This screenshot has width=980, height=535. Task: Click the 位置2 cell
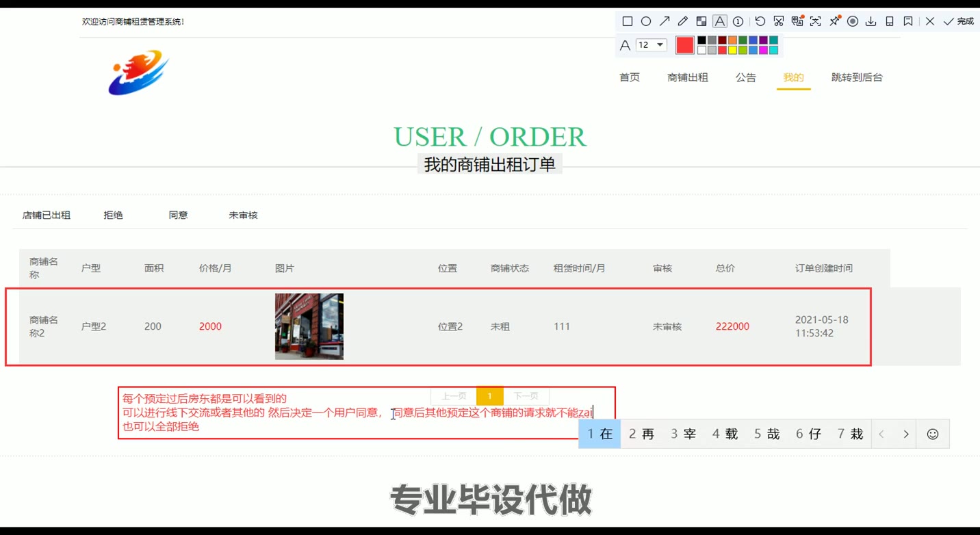pyautogui.click(x=450, y=326)
